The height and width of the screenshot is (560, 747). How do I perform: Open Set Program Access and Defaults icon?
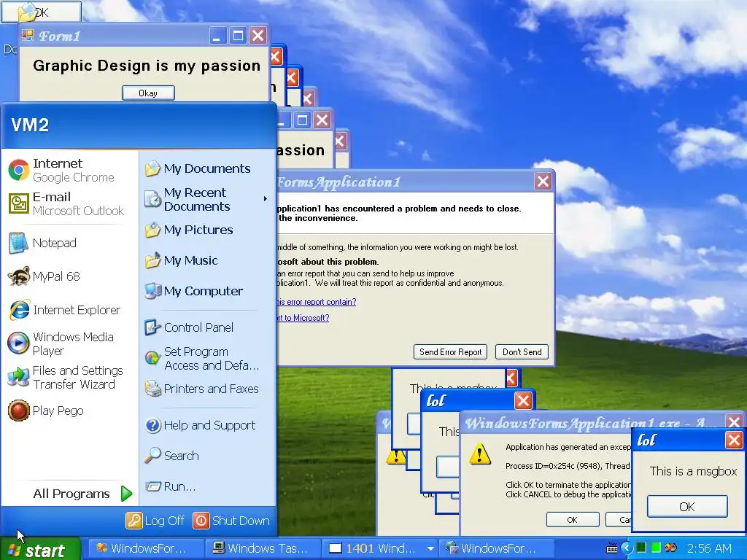tap(152, 358)
